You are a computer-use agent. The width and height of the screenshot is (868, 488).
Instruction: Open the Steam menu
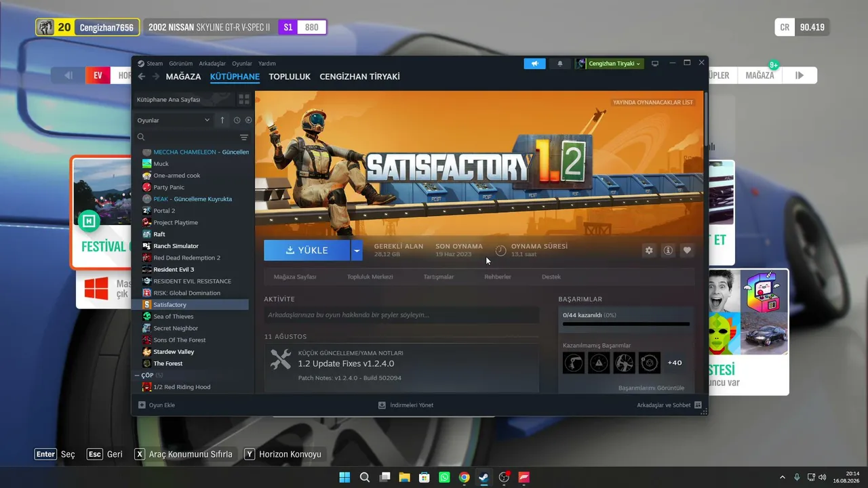[155, 64]
